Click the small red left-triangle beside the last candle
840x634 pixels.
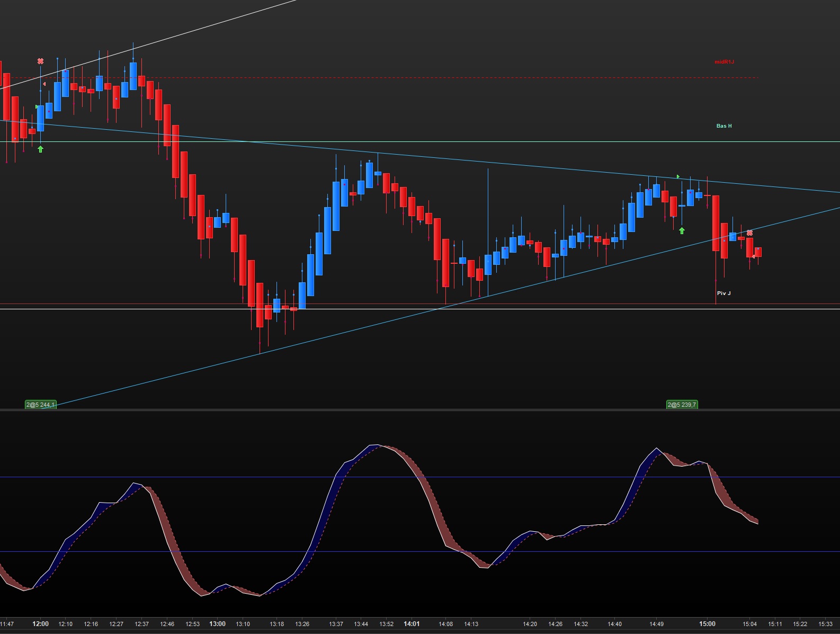pyautogui.click(x=754, y=257)
